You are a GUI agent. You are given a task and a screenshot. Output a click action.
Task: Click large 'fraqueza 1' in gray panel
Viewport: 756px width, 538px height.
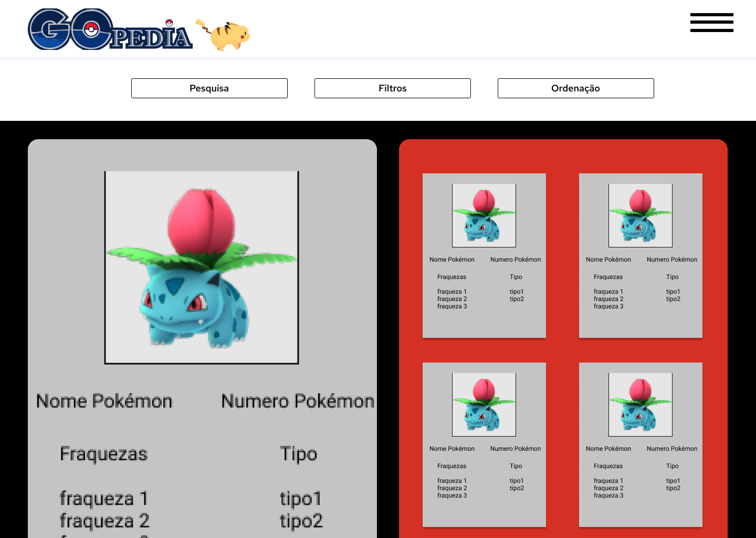pyautogui.click(x=104, y=498)
